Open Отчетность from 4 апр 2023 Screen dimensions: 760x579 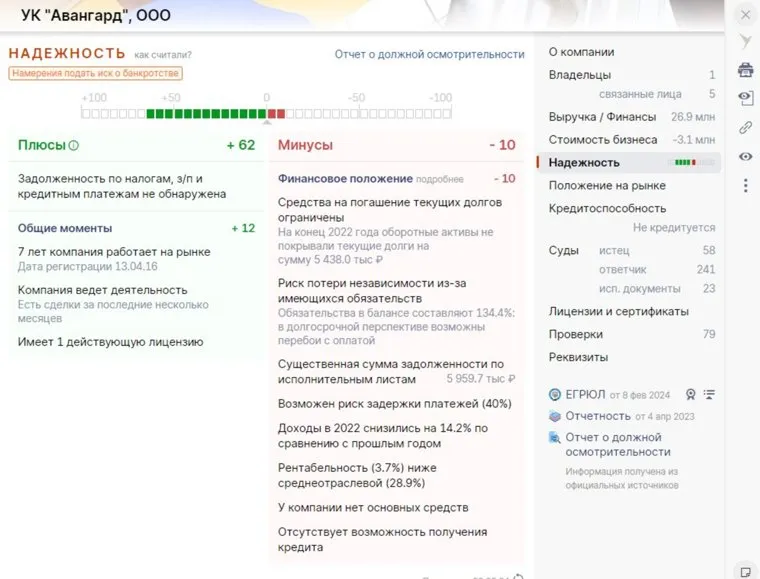coord(598,416)
